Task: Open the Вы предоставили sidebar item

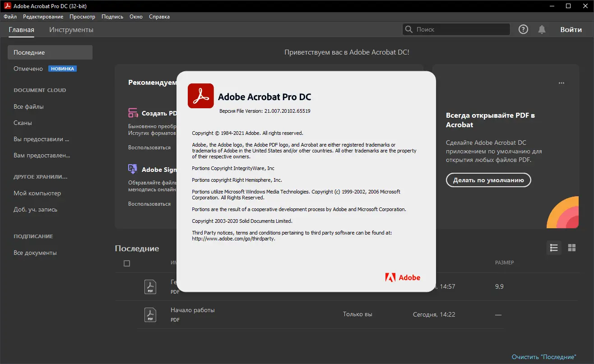Action: [x=42, y=139]
